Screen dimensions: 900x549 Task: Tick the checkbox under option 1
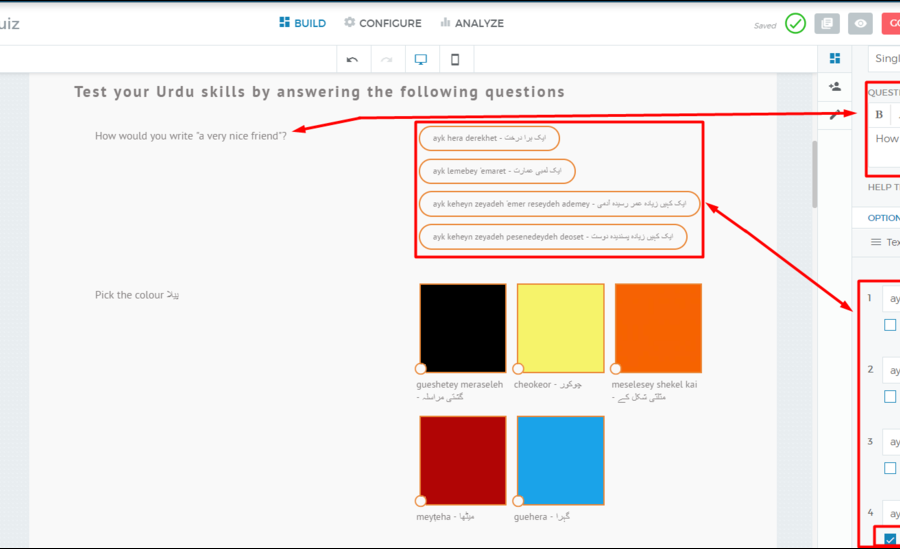tap(890, 325)
